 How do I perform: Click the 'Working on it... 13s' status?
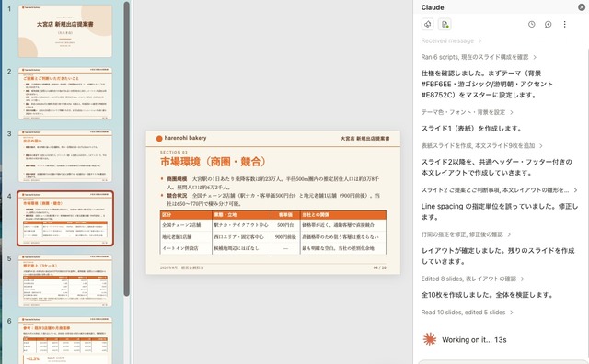(x=474, y=339)
